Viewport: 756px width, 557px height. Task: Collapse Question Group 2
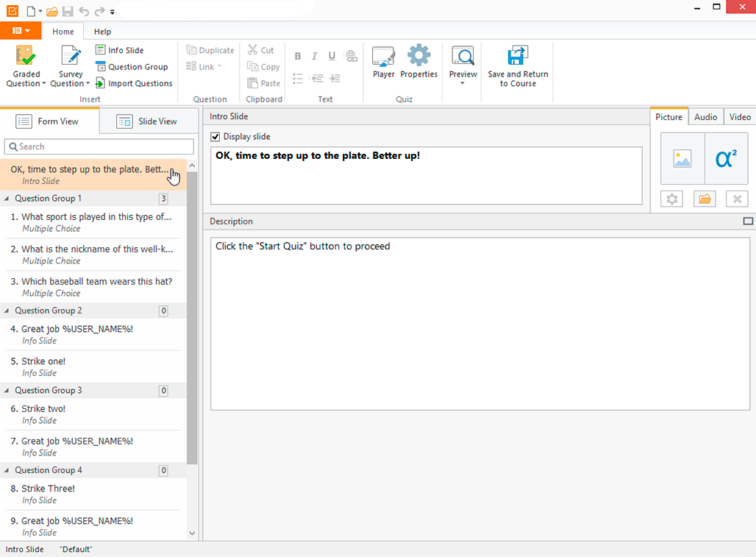click(x=7, y=310)
